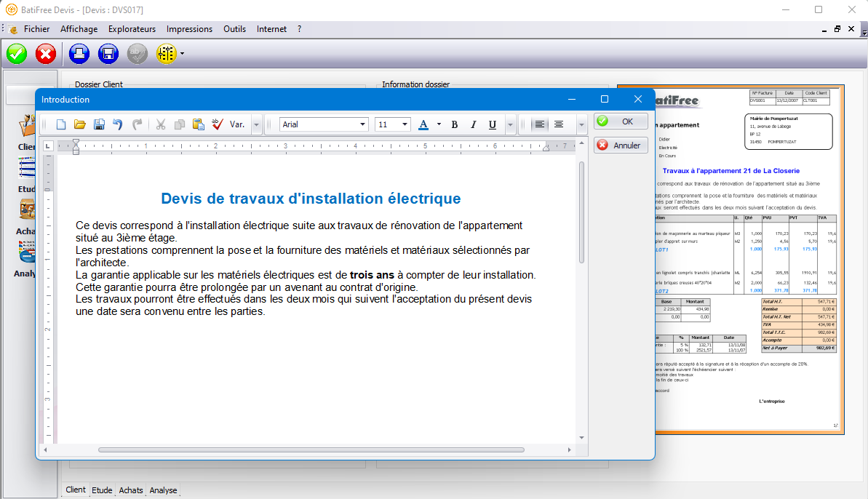
Task: Open the Arial font name dropdown
Action: [362, 124]
